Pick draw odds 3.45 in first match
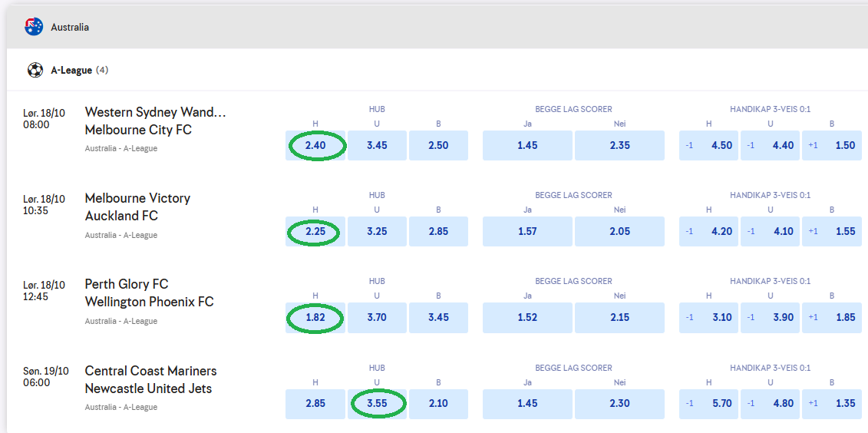This screenshot has height=433, width=868. (377, 145)
